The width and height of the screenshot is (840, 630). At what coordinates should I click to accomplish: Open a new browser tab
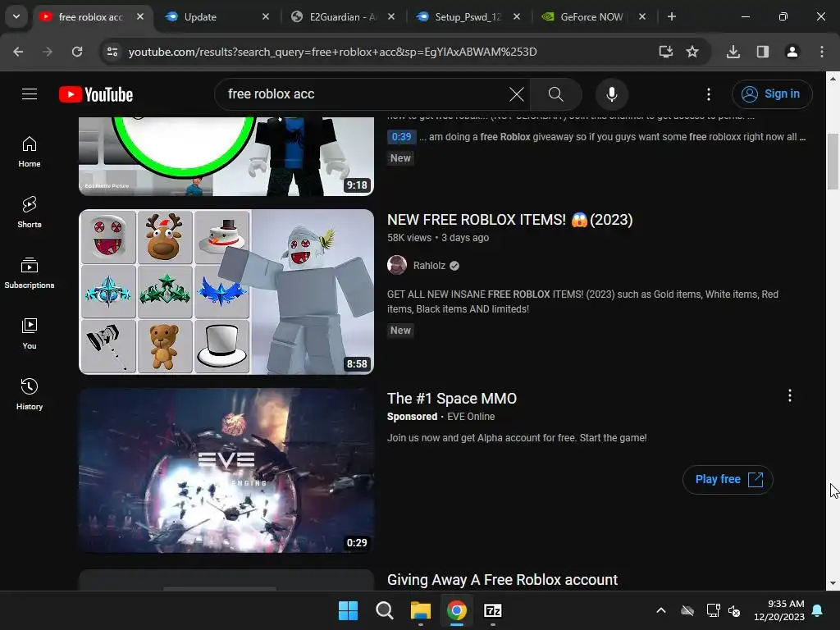coord(671,17)
